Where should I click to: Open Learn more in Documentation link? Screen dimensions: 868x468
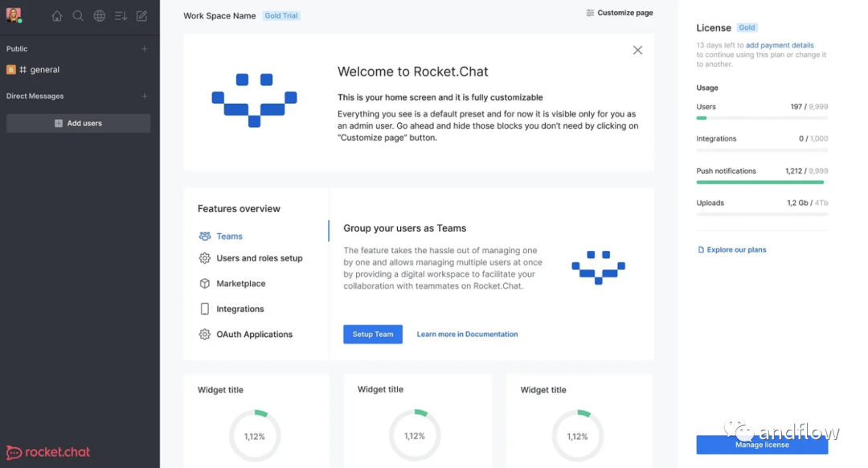pos(467,335)
